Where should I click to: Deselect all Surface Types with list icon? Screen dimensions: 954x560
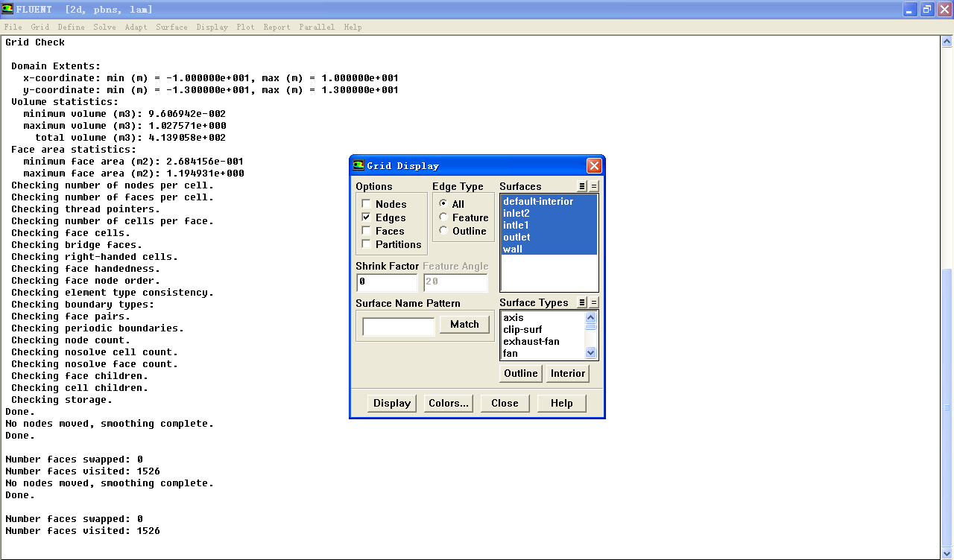coord(594,302)
